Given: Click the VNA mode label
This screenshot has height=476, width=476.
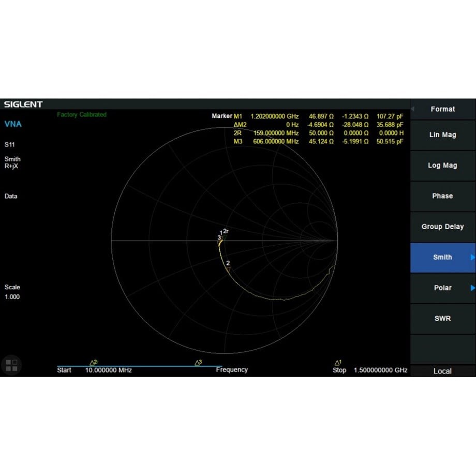Looking at the screenshot, I should (13, 124).
